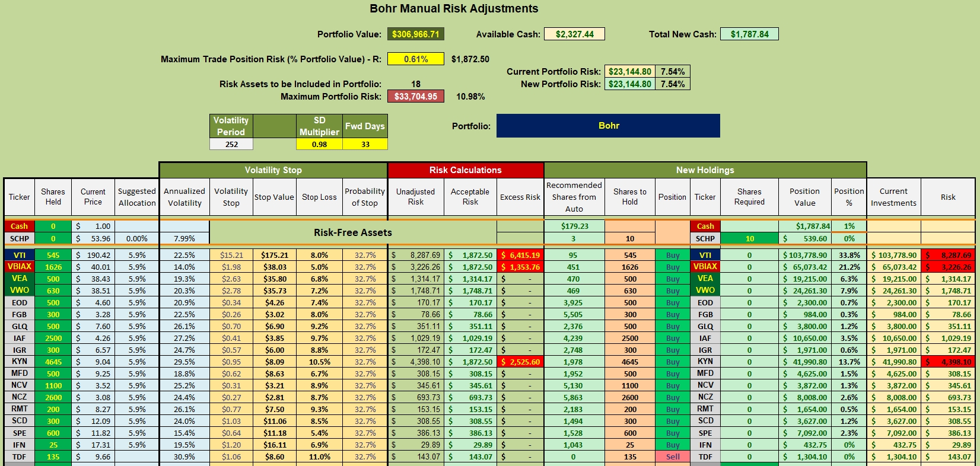
Task: Select the Total New Cash cell $1,787.84
Action: 749,34
